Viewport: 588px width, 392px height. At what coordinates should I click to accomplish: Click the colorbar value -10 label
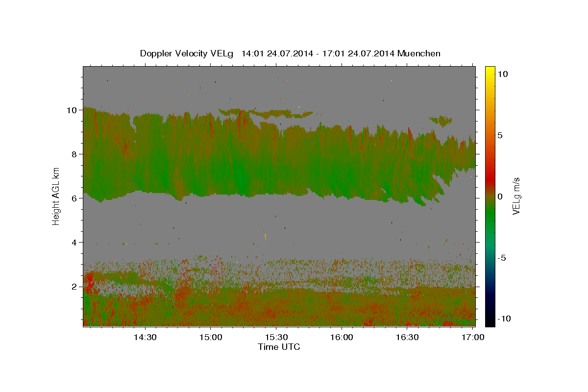pos(504,319)
